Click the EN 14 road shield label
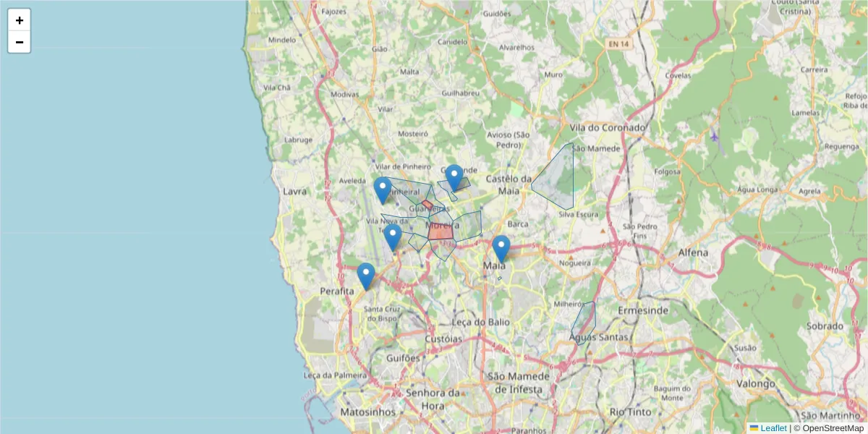 619,42
